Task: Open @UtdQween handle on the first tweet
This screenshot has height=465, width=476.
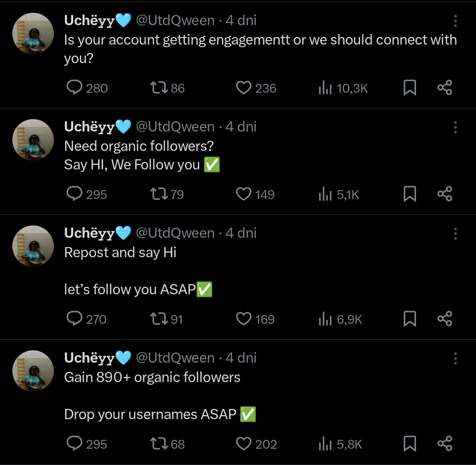Action: pos(175,20)
